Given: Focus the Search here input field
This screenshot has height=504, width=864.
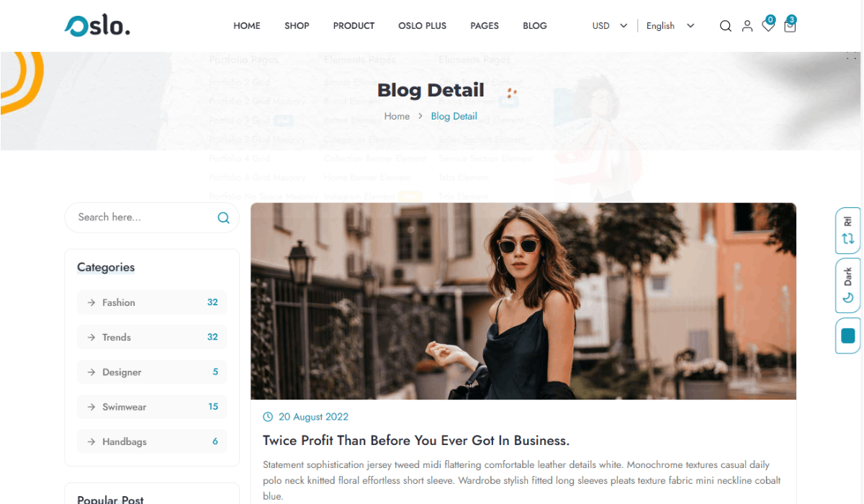Looking at the screenshot, I should point(144,217).
